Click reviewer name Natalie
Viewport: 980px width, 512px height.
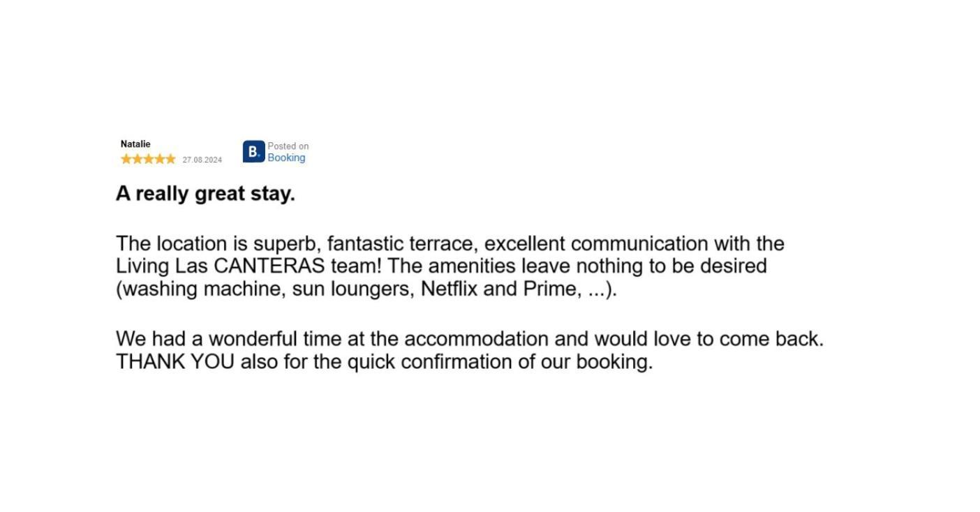135,144
